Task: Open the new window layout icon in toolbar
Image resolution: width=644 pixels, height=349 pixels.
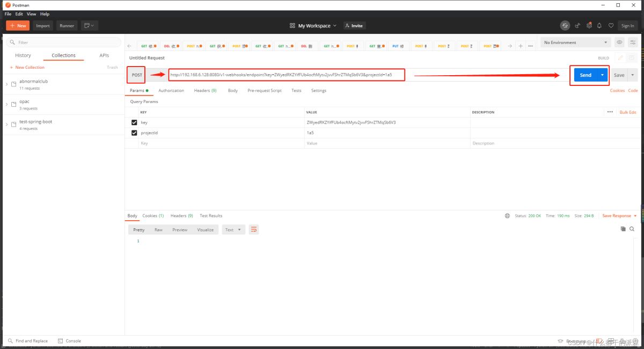Action: click(89, 25)
